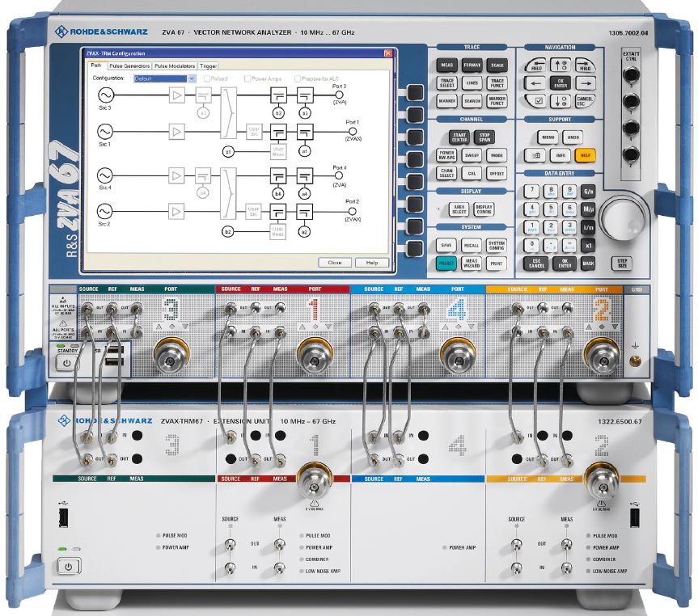Screen dimensions: 698x616
Task: Push the ESC CANCEL key in Data Entry
Action: point(536,264)
